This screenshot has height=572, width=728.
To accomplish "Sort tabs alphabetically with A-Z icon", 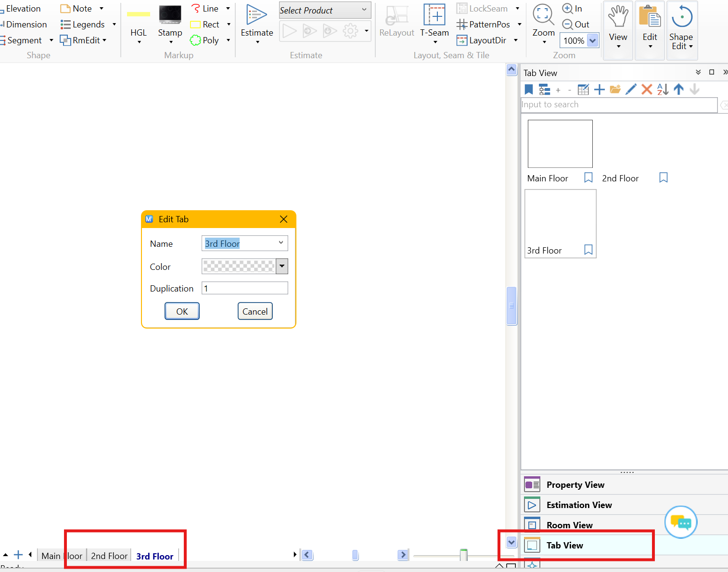I will (663, 89).
